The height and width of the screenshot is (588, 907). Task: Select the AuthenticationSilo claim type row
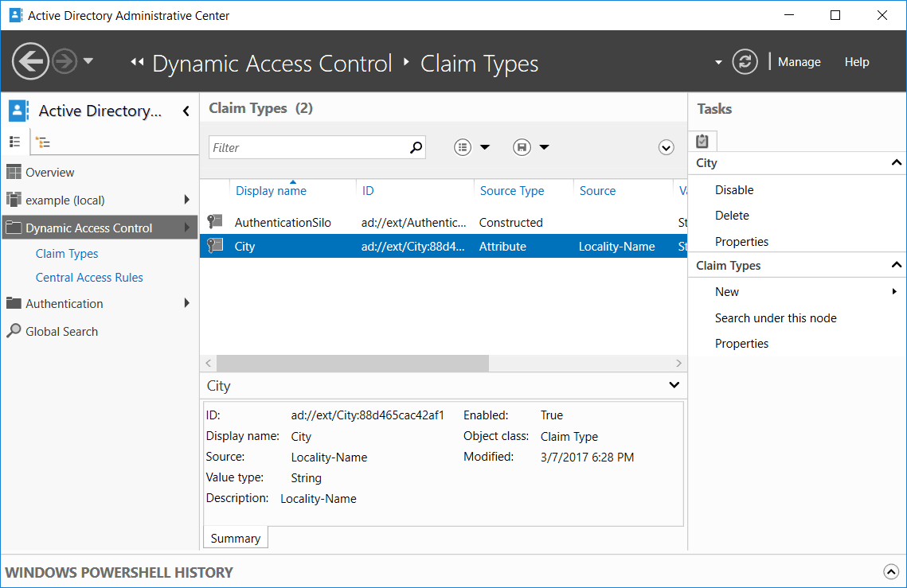point(444,223)
